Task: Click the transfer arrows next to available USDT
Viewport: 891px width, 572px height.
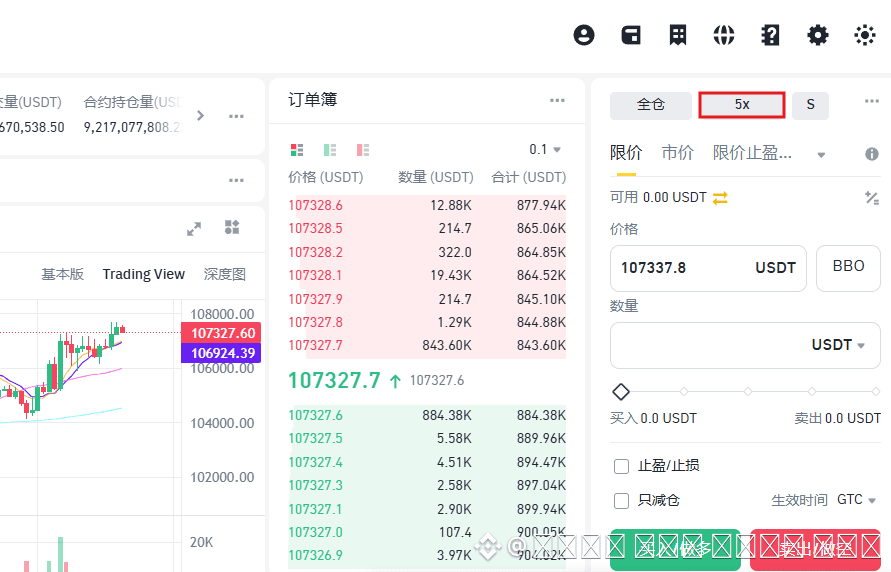Action: (720, 198)
